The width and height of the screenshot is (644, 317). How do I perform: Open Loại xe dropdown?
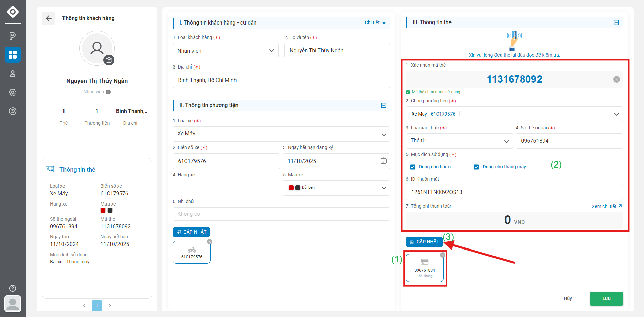click(x=282, y=134)
